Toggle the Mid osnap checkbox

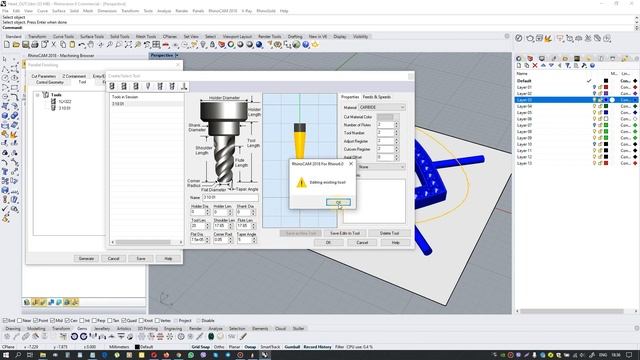52,321
